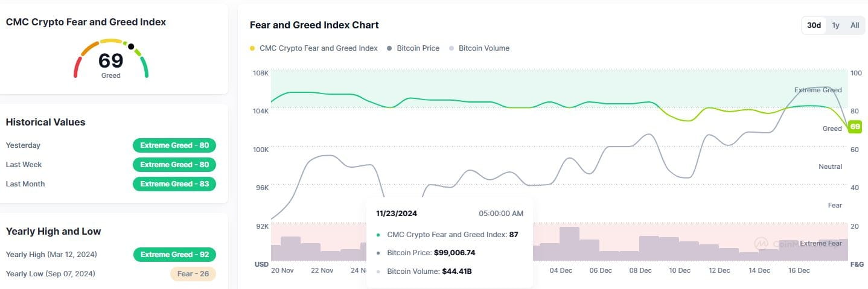Click the Yesterday Extreme Greed - 80 badge

point(174,145)
